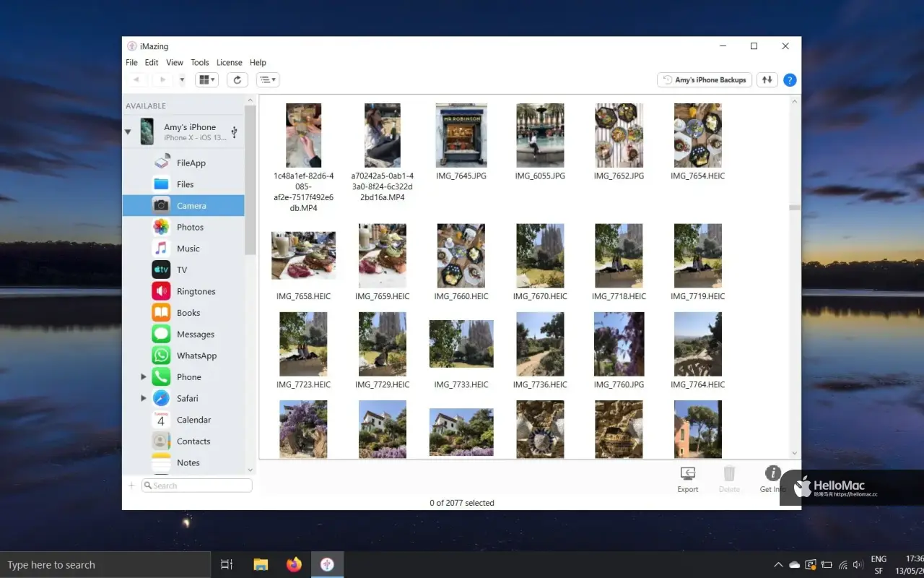924x578 pixels.
Task: Open Firefox from the taskbar
Action: coord(294,564)
